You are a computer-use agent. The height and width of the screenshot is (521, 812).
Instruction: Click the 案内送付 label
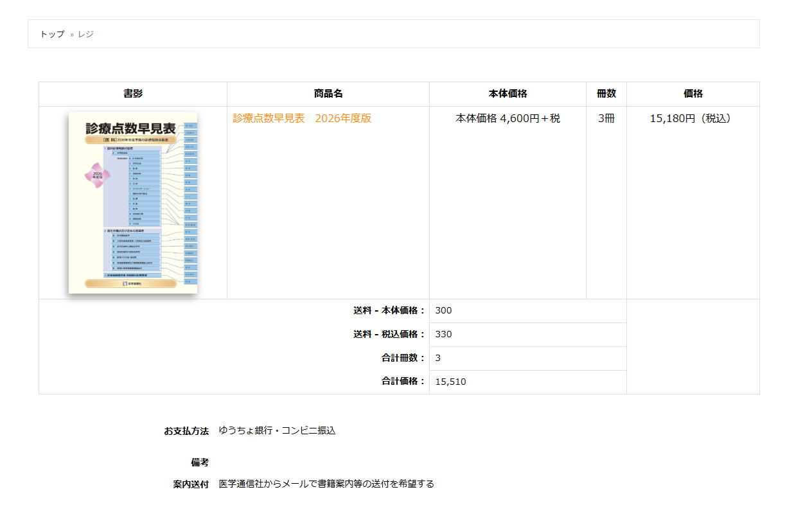click(191, 484)
